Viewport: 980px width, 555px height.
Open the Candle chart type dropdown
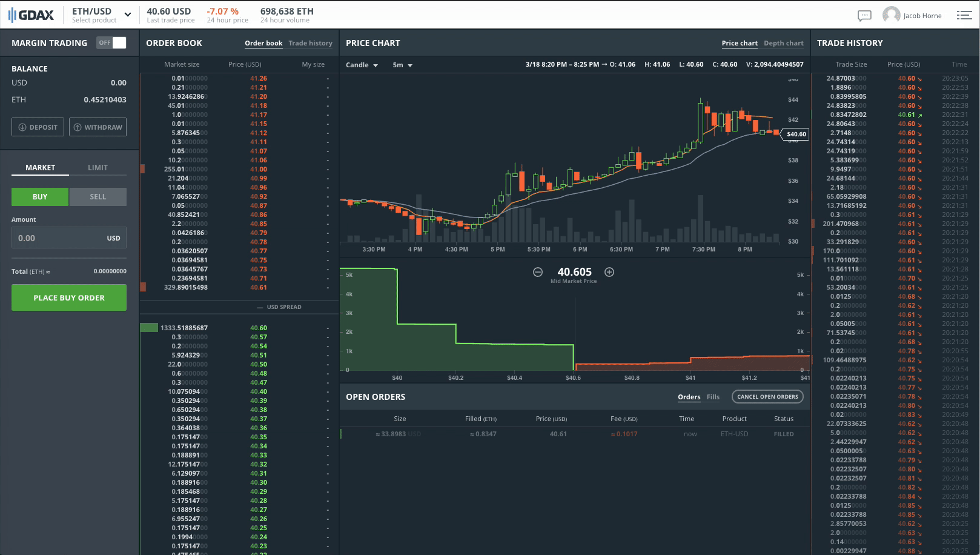click(x=362, y=65)
